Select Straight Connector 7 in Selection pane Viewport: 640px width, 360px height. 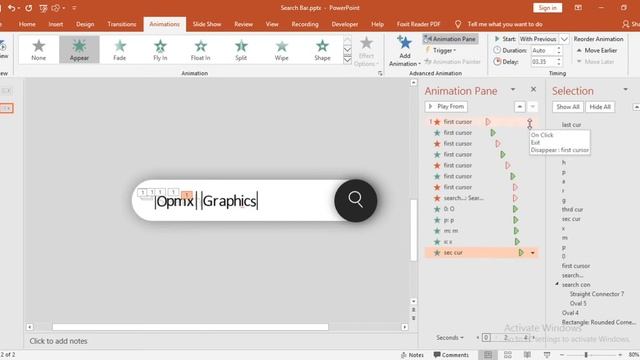[596, 294]
